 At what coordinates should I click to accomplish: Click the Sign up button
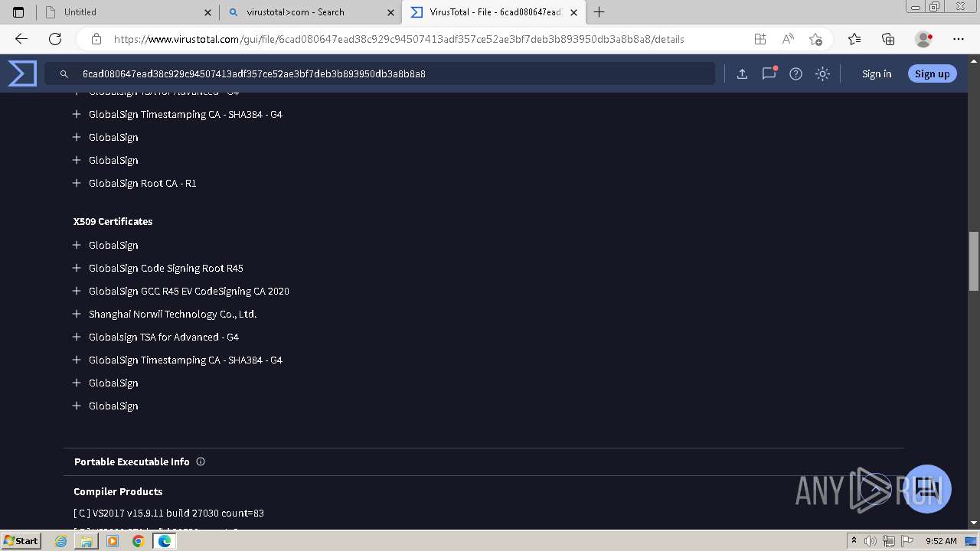coord(932,73)
